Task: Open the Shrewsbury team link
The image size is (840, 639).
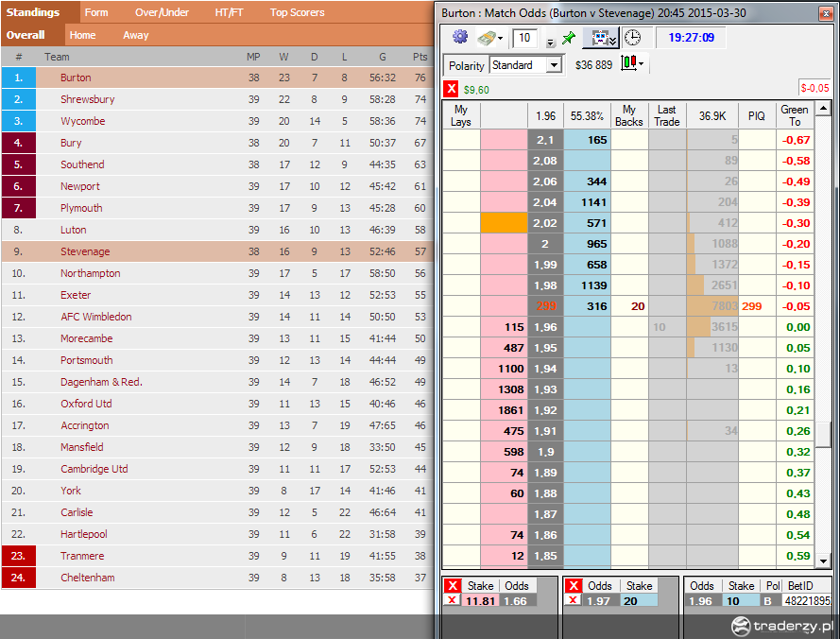Action: tap(87, 99)
